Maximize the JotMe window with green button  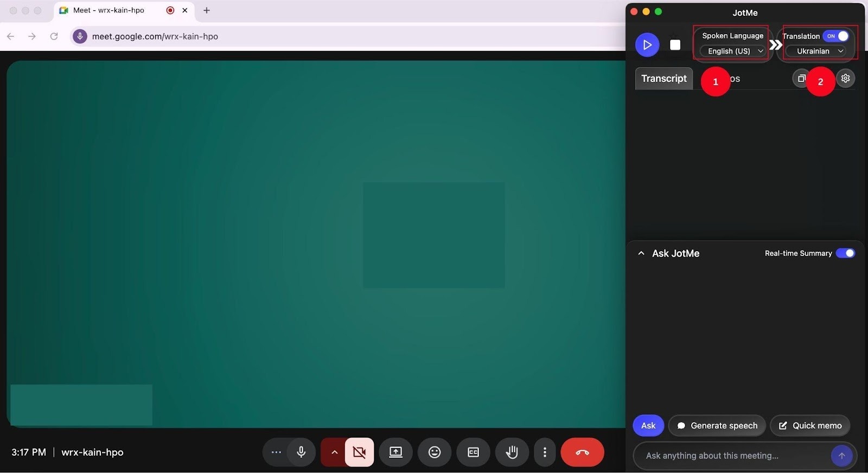click(659, 11)
